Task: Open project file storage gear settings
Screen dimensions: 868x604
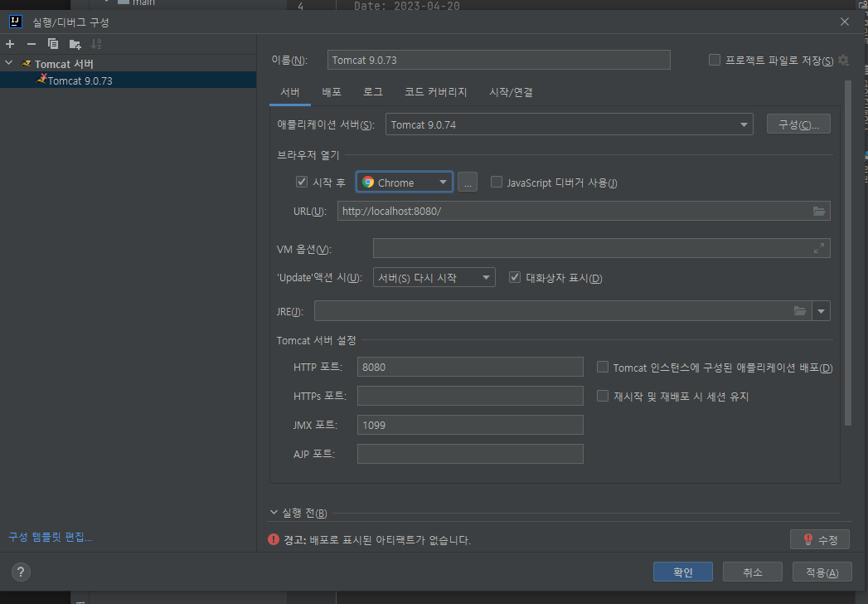Action: click(844, 60)
